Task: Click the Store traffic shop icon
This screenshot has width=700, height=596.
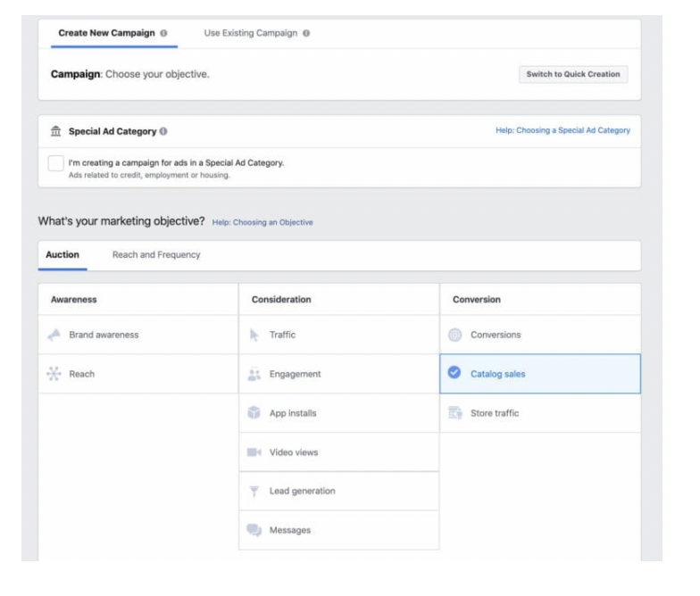Action: click(454, 413)
